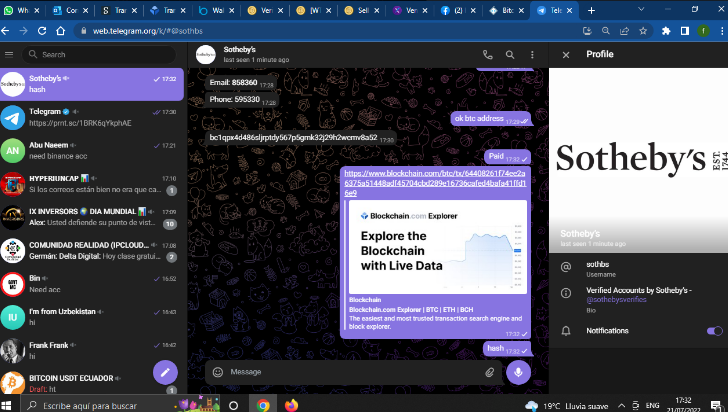Click the web.telegram.org address bar
The width and height of the screenshot is (728, 412).
(x=325, y=31)
